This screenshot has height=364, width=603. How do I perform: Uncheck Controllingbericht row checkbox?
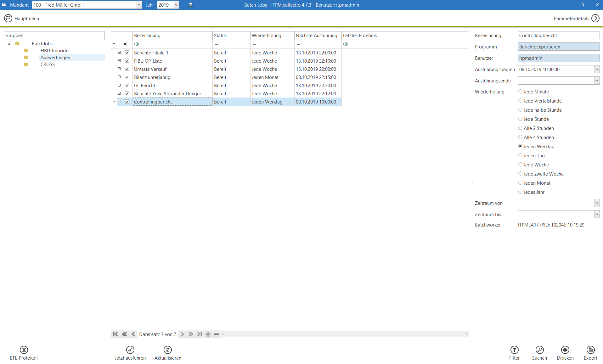coord(127,102)
